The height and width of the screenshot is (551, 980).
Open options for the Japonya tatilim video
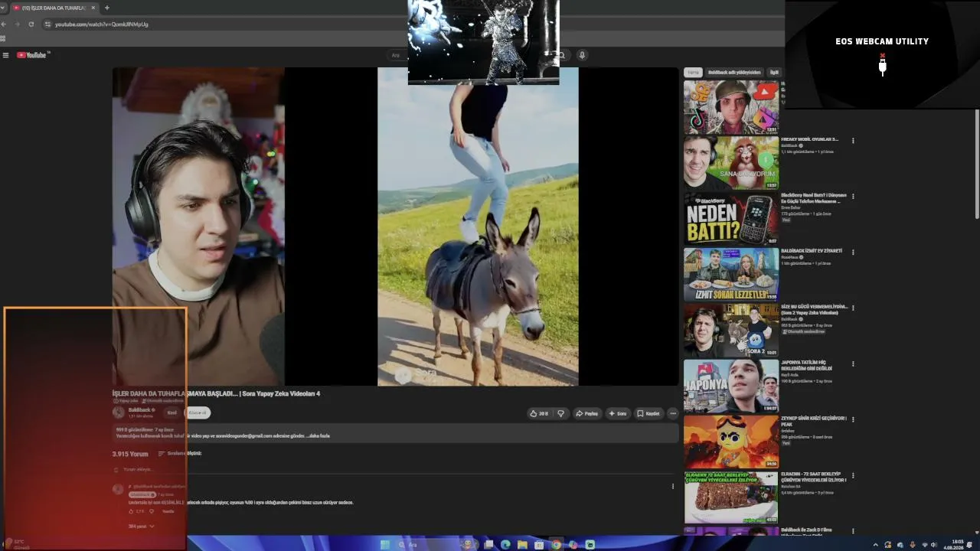pos(853,364)
